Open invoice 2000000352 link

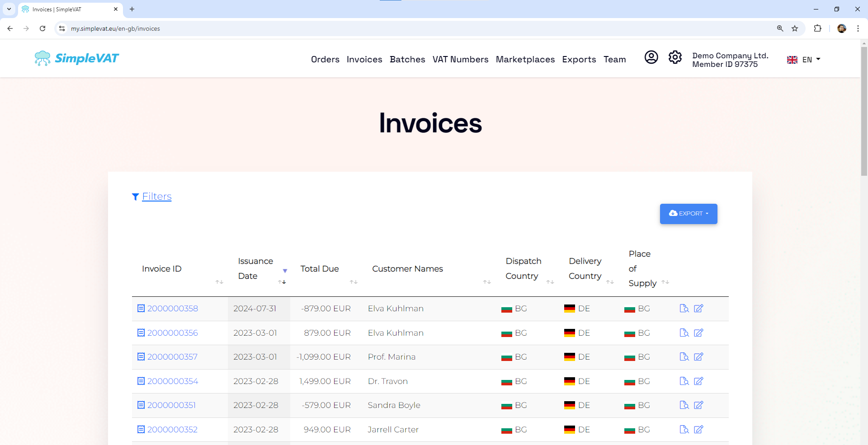click(x=172, y=430)
